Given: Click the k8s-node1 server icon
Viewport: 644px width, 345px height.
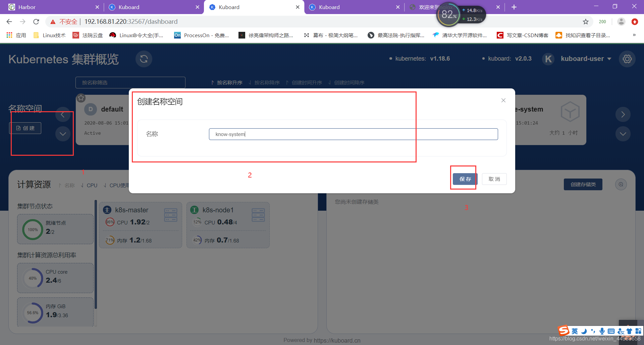Looking at the screenshot, I should click(x=258, y=215).
